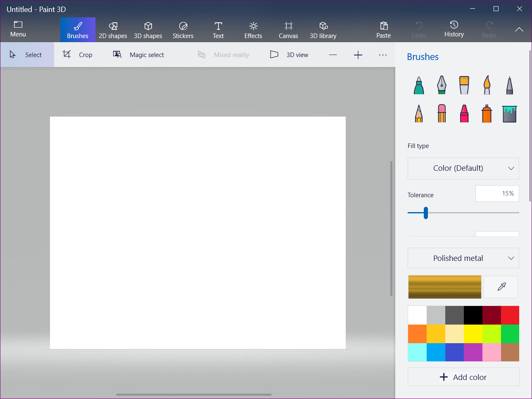Activate the Crop tool
The height and width of the screenshot is (399, 532).
(x=78, y=55)
